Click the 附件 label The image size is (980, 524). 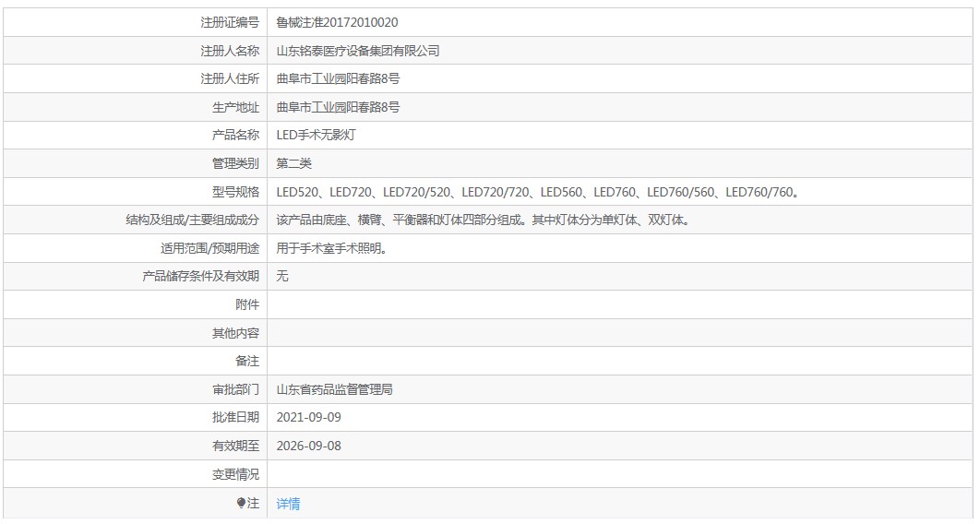[x=247, y=304]
